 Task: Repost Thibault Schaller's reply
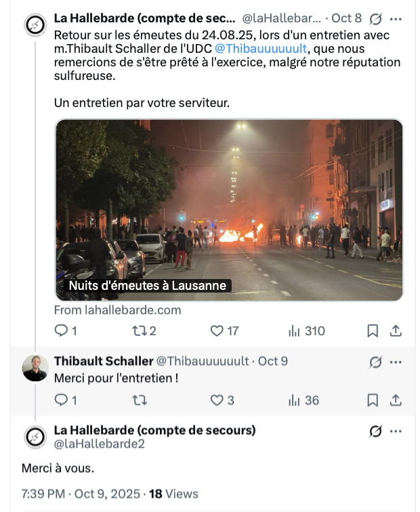(x=139, y=400)
